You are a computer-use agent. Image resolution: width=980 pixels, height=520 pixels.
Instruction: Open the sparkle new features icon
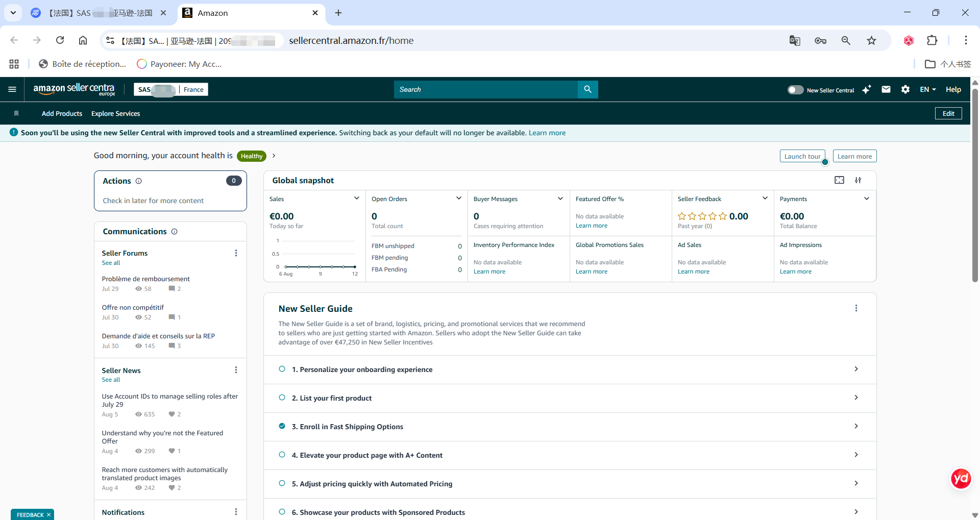pos(866,89)
